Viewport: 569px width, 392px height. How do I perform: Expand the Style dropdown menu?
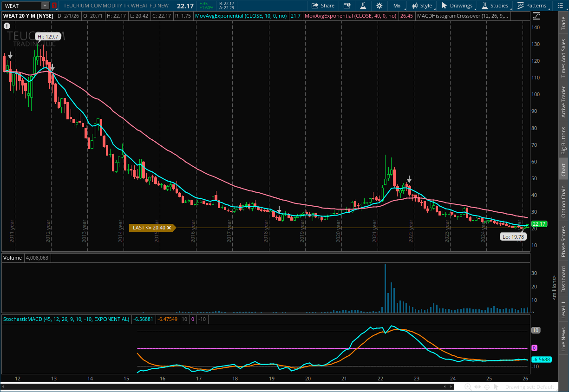click(422, 6)
